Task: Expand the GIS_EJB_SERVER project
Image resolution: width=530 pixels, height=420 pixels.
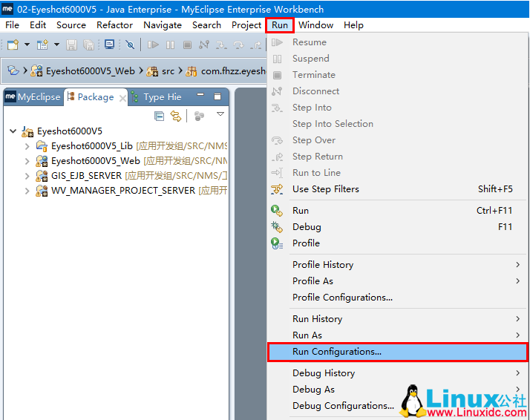Action: (27, 176)
